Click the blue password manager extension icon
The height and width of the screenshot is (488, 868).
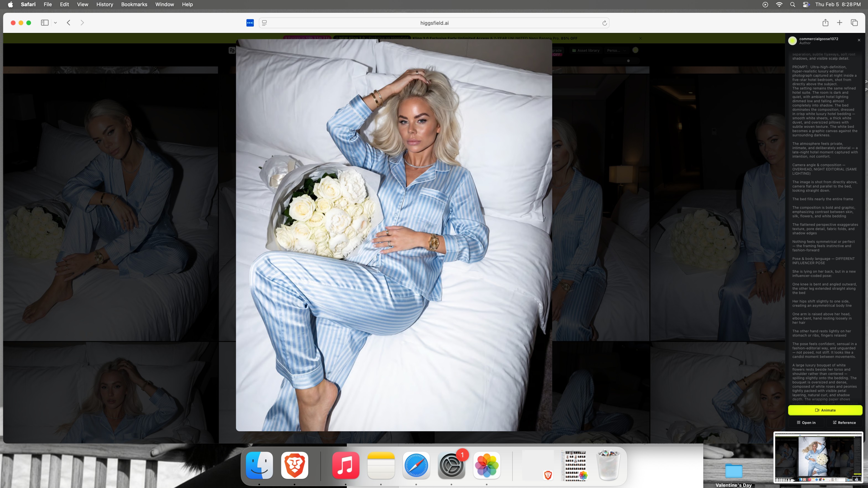pos(250,23)
